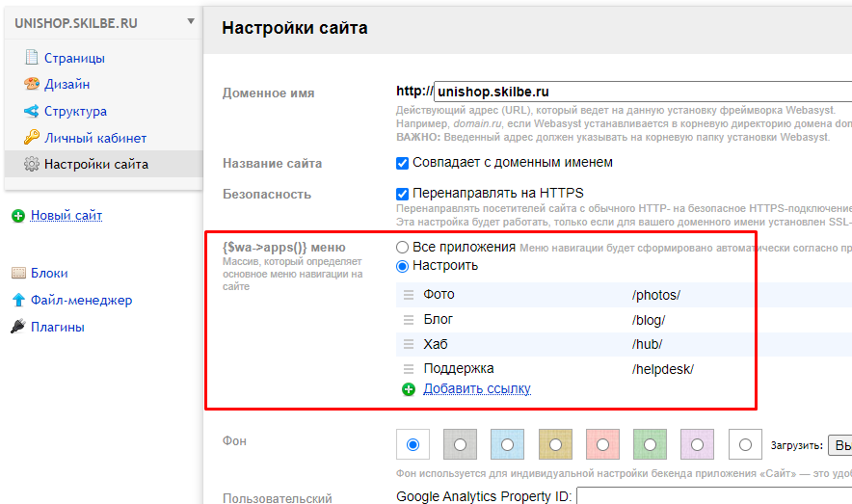This screenshot has width=852, height=504.
Task: Select the 'Все приложения' radio option
Action: (403, 248)
